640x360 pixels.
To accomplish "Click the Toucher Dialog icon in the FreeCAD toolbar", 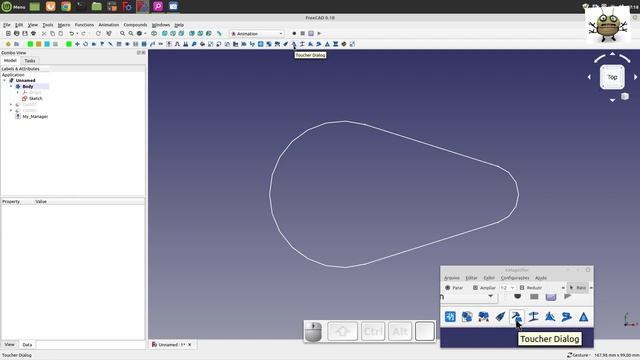I will [x=293, y=44].
